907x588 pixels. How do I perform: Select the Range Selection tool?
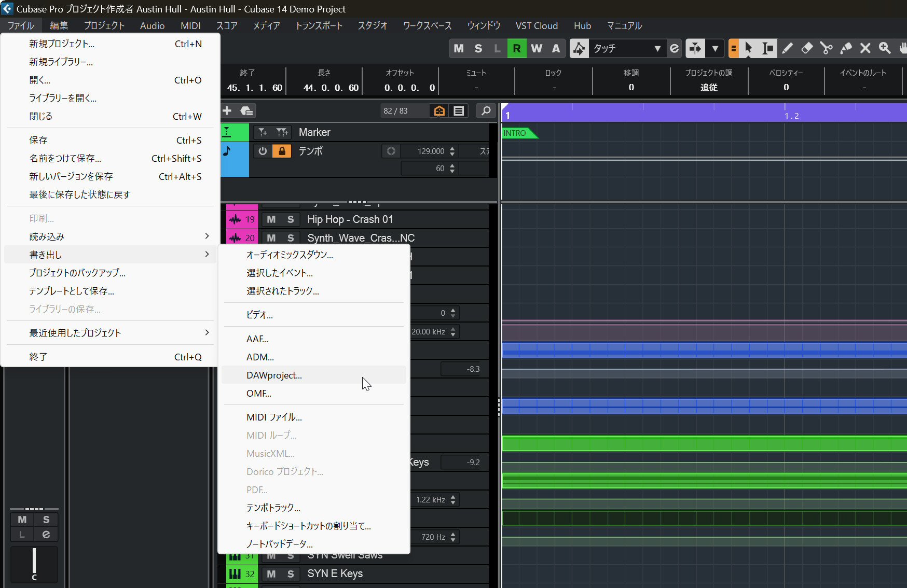click(768, 49)
